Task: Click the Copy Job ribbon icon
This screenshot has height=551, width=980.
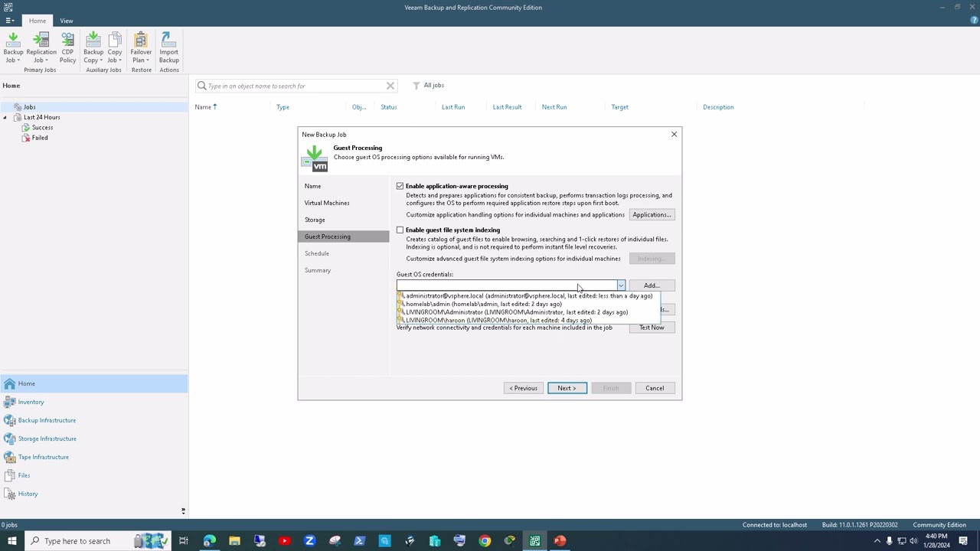Action: click(115, 47)
